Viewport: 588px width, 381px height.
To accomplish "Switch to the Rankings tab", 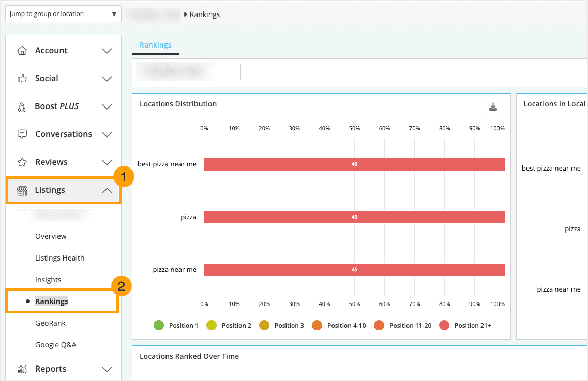I will [155, 45].
